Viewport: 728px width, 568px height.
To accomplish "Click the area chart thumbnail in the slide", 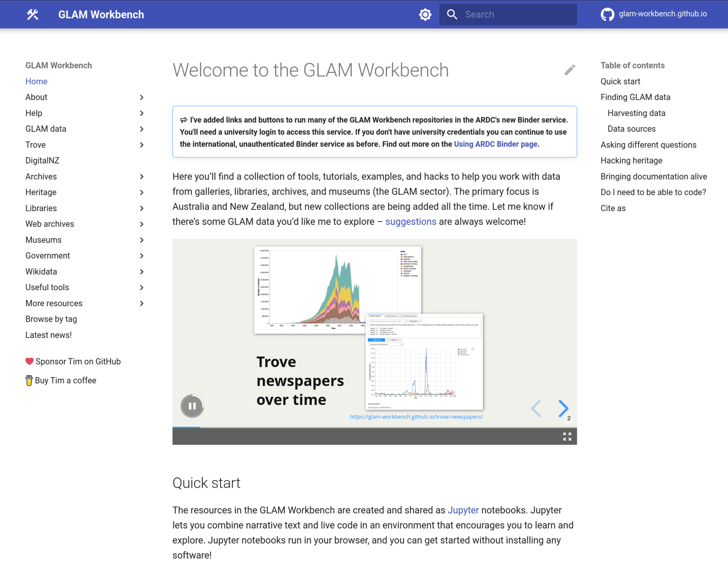I will pos(337,289).
